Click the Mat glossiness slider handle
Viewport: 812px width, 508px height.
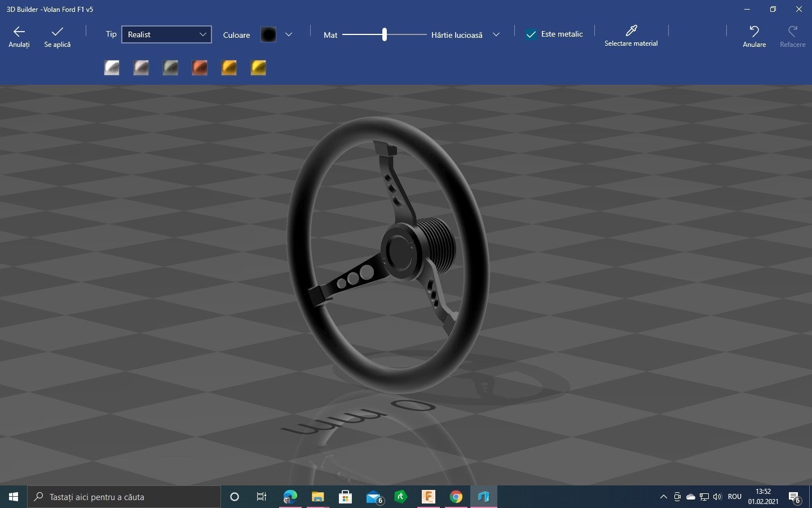(385, 34)
